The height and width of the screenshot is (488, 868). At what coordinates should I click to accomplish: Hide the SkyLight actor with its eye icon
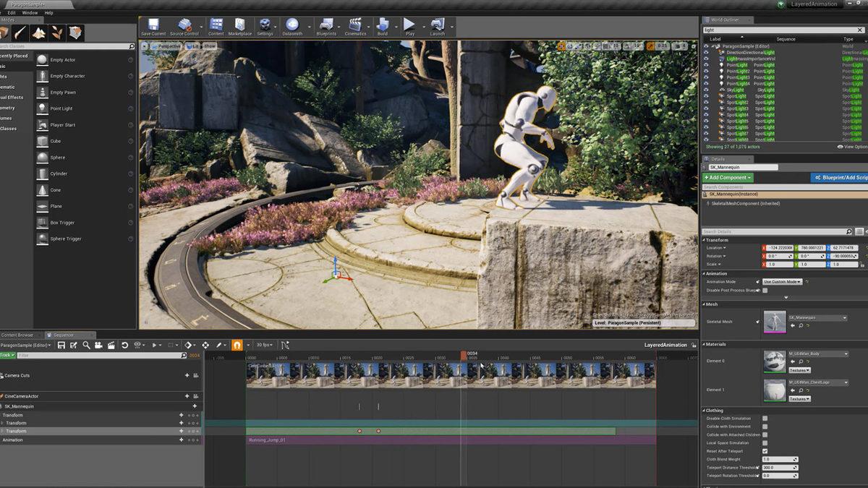pos(707,90)
